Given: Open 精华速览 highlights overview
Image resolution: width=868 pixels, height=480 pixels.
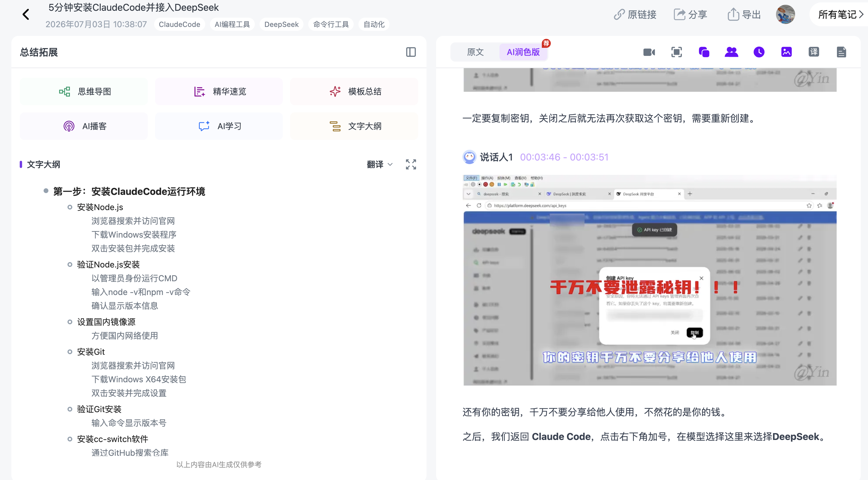Looking at the screenshot, I should coord(219,91).
